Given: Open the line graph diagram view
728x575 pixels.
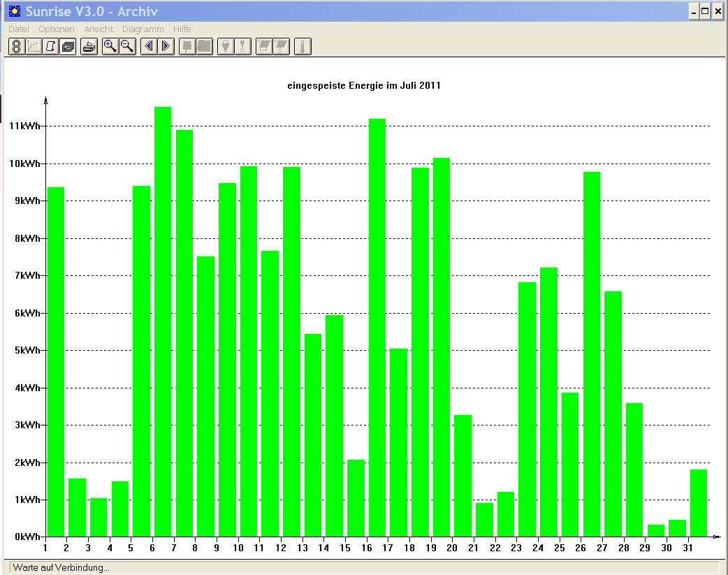Looking at the screenshot, I should coord(34,46).
